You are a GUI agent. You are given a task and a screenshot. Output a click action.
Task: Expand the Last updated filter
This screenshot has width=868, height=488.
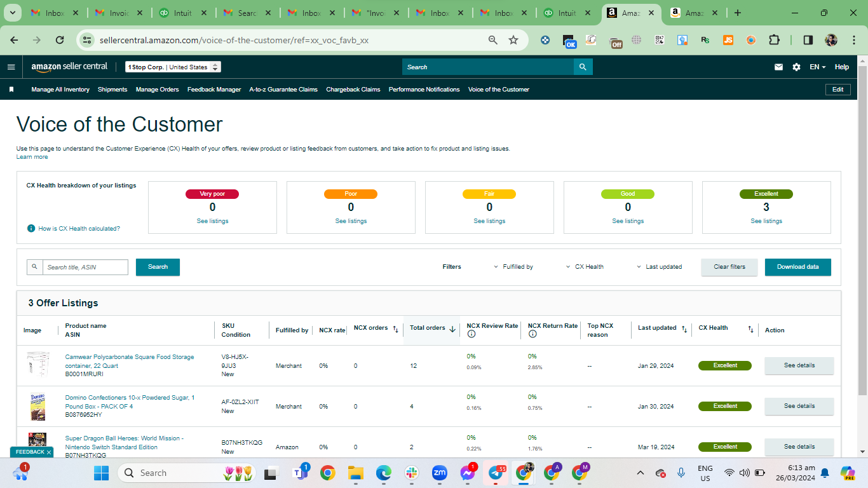pos(660,267)
